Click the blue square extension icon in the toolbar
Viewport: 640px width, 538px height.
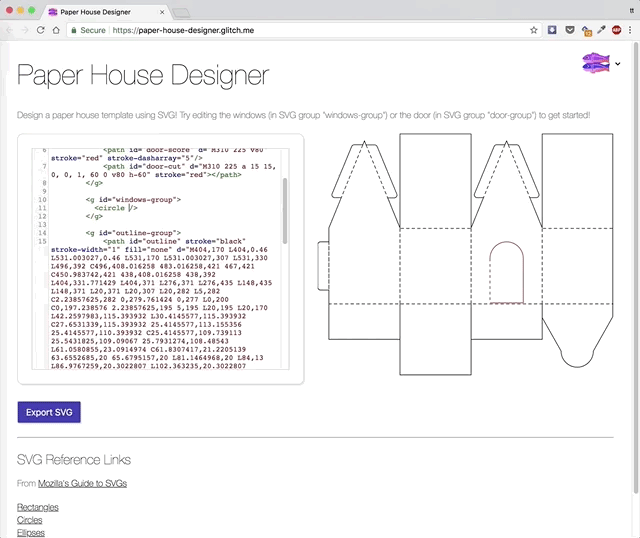[552, 30]
